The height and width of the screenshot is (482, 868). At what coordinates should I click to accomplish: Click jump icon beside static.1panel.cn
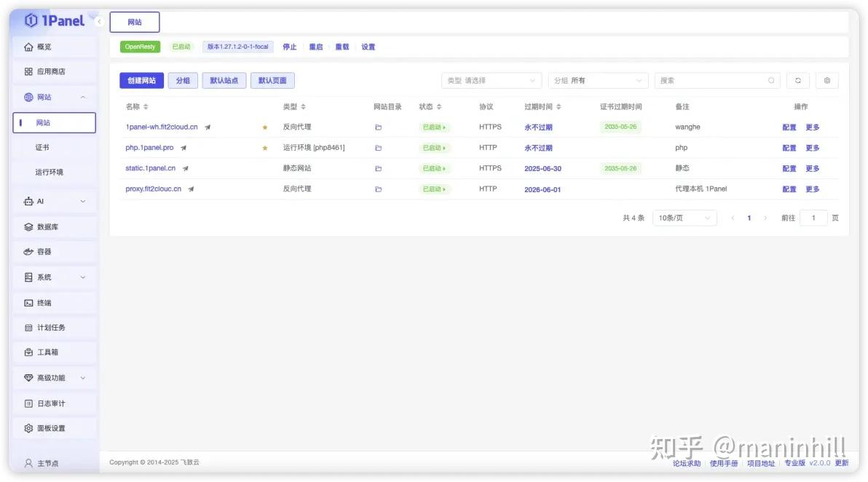click(x=186, y=168)
